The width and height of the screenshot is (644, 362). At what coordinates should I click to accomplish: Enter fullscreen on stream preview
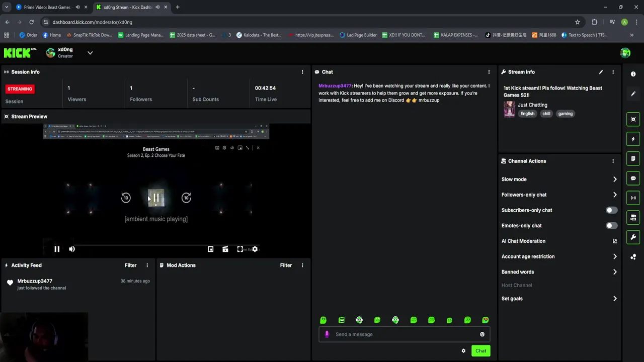[240, 249]
